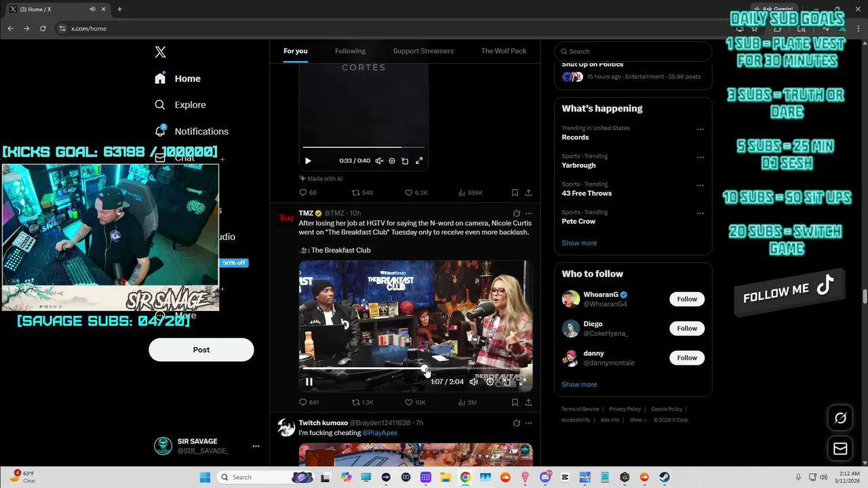The image size is (868, 488).
Task: Share the Made with AI post
Action: (x=528, y=192)
